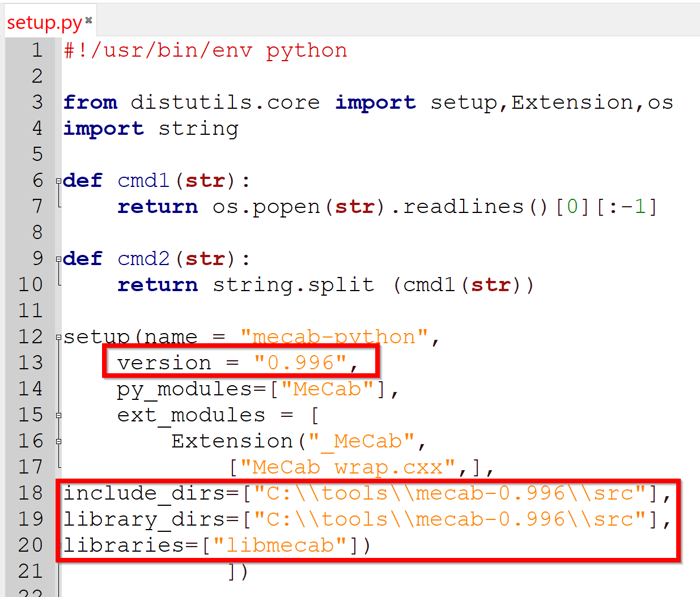
Task: Click '.readlines()' on line 7
Action: point(470,207)
